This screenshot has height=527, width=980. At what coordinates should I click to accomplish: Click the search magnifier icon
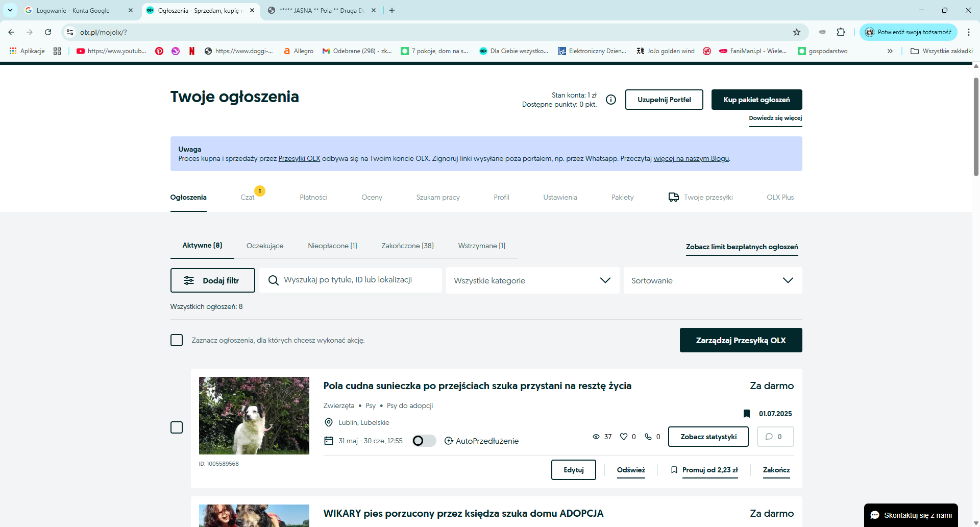click(274, 280)
